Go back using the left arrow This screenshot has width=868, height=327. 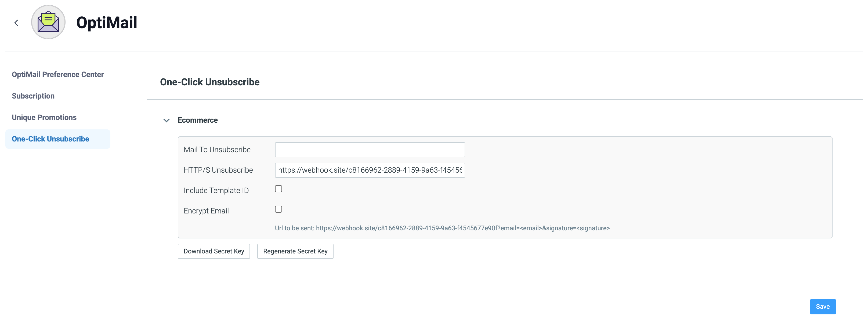[x=16, y=23]
